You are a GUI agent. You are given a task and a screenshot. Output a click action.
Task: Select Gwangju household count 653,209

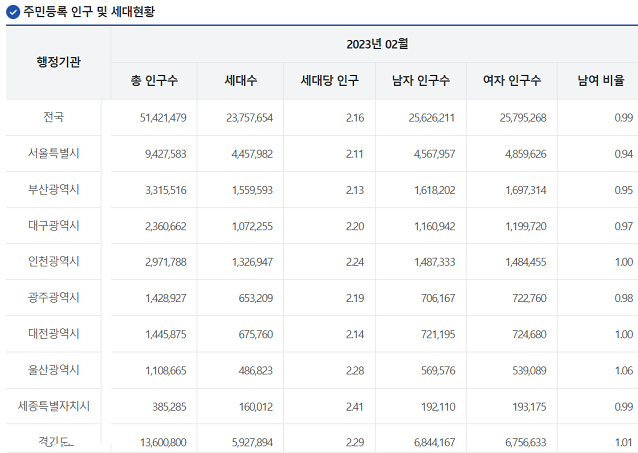pos(256,298)
